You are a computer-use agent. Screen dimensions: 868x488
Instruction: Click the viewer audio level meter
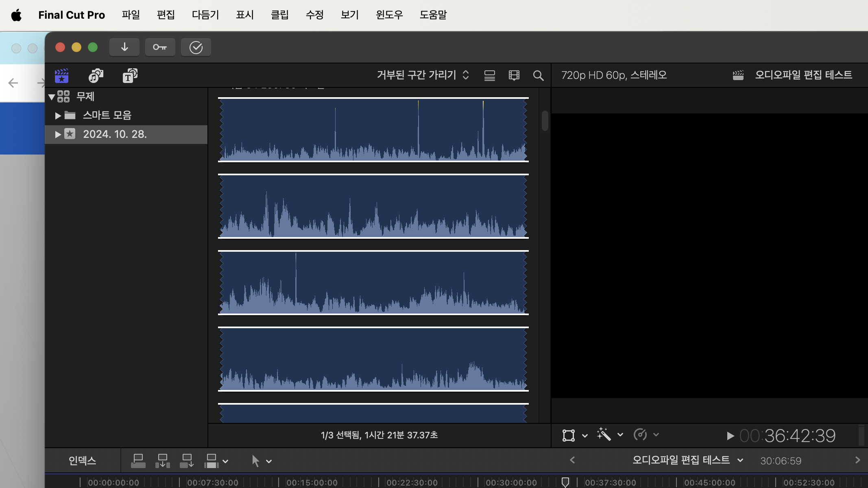coord(861,436)
